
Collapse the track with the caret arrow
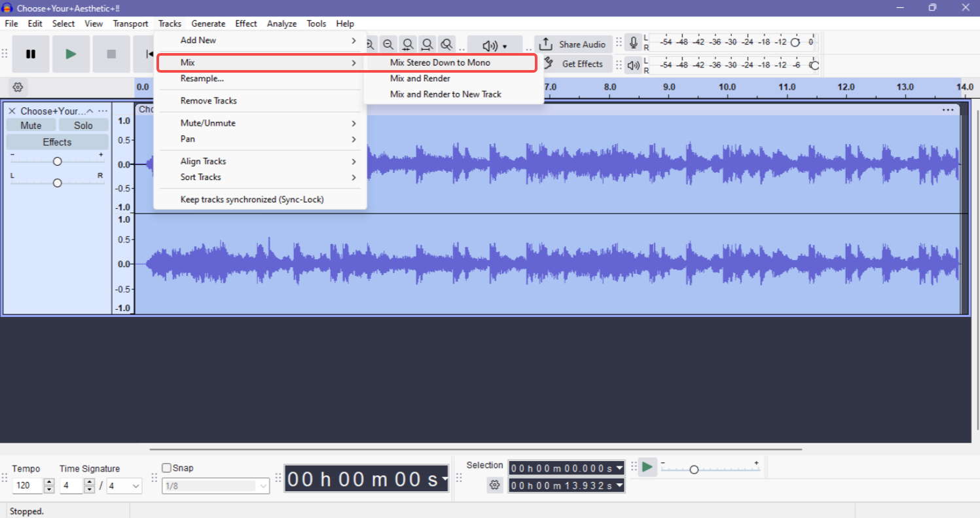coord(90,111)
